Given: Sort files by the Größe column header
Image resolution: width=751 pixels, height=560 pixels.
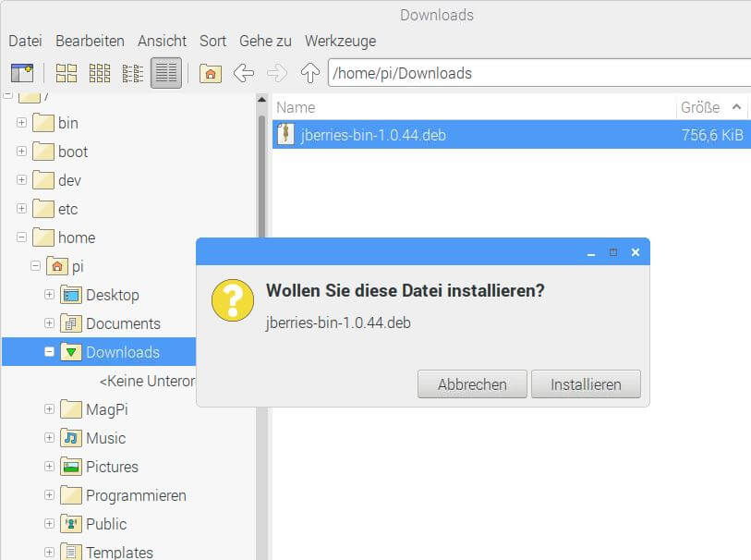Looking at the screenshot, I should click(x=700, y=107).
